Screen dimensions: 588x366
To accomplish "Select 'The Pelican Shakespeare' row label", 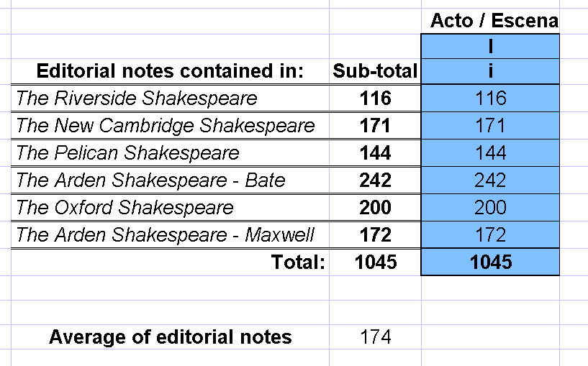I will click(x=171, y=153).
